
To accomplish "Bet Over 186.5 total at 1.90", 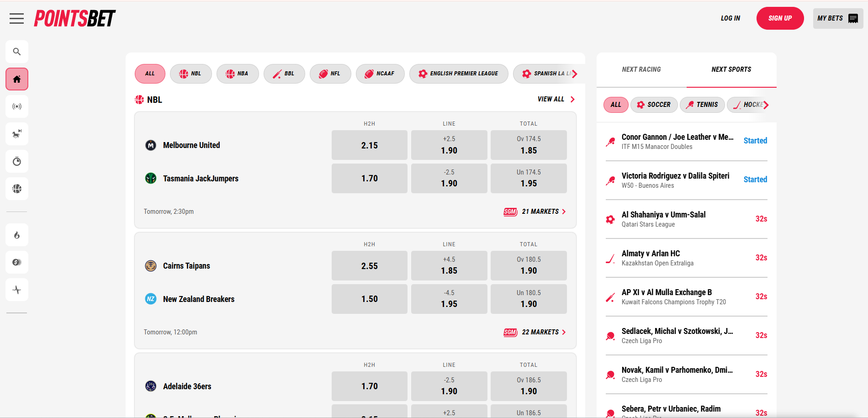I will [529, 386].
